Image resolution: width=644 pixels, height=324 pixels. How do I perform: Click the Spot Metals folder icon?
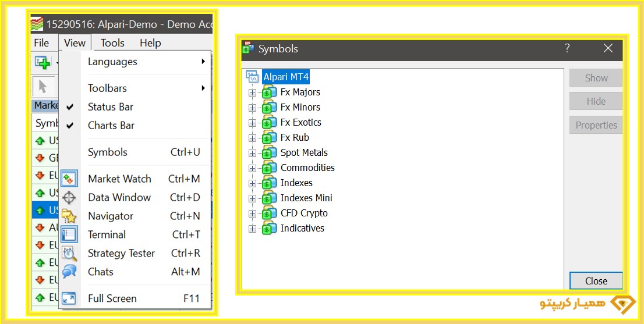(270, 153)
